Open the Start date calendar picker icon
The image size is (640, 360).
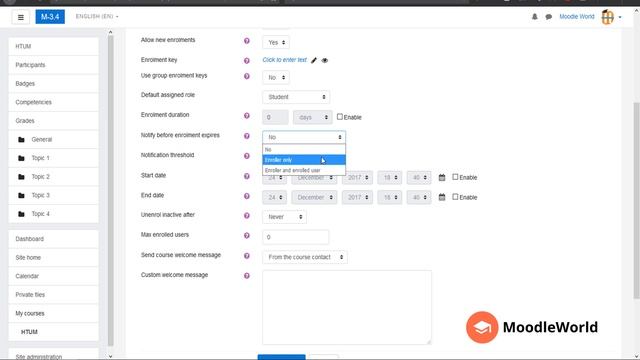tap(442, 178)
